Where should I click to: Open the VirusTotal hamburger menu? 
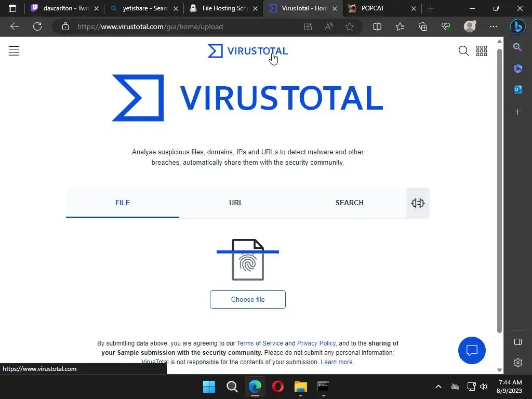[14, 51]
